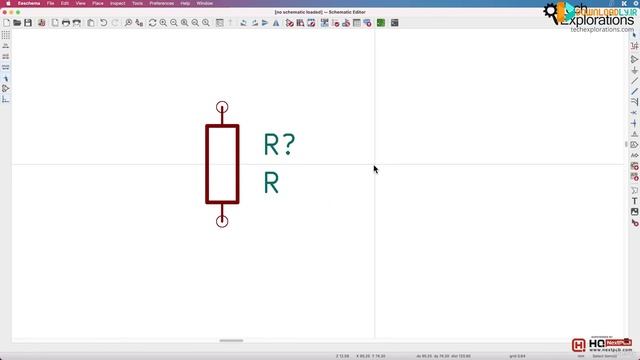Select the Place Junction tool
Viewport: 640px width, 360px height.
634,123
